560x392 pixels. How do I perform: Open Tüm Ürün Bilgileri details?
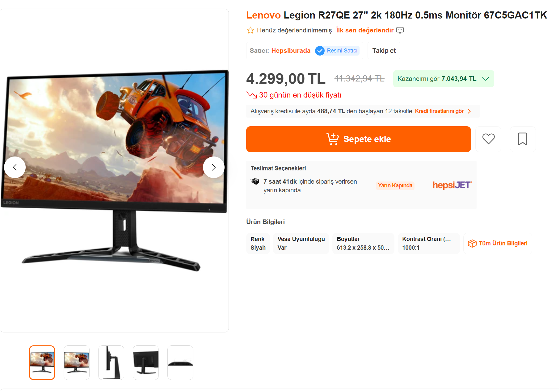(498, 244)
